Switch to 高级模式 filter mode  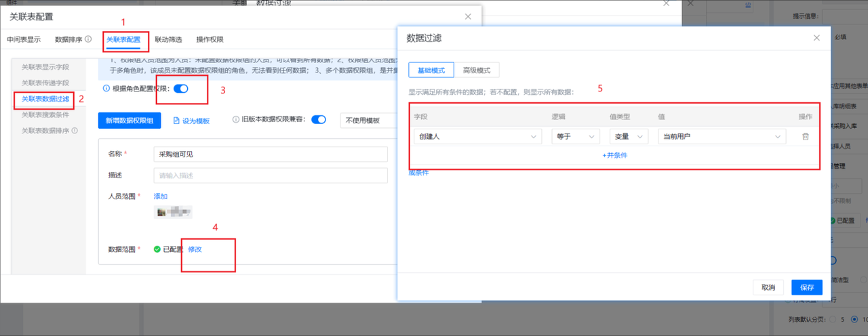(477, 70)
